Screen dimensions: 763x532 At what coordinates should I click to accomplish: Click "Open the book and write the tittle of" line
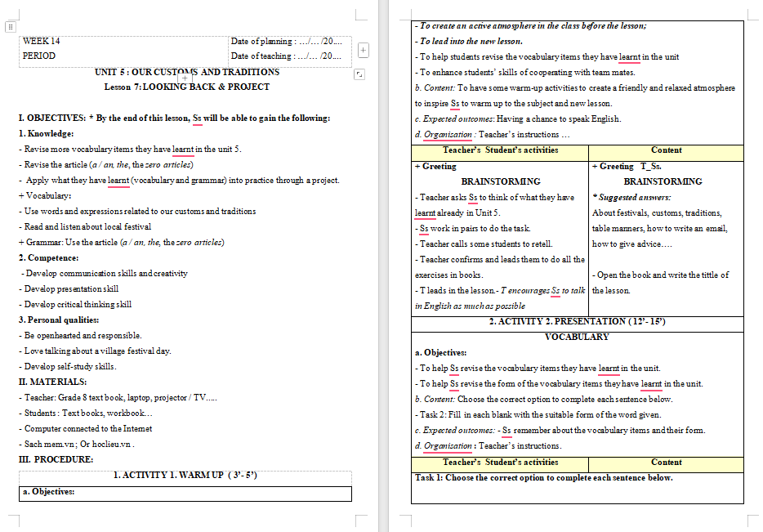[x=660, y=275]
